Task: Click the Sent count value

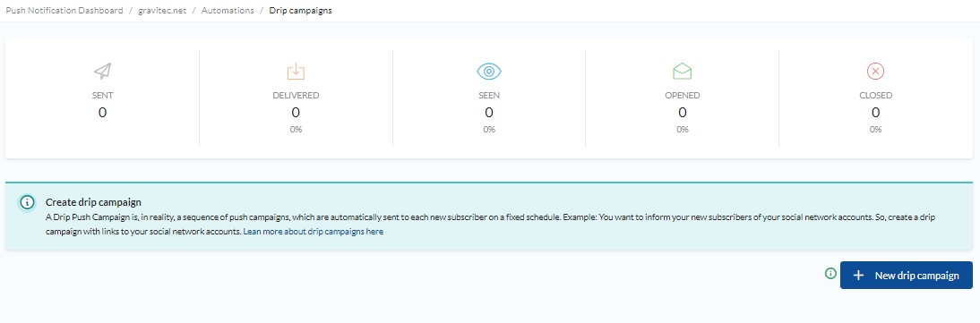Action: pyautogui.click(x=102, y=113)
